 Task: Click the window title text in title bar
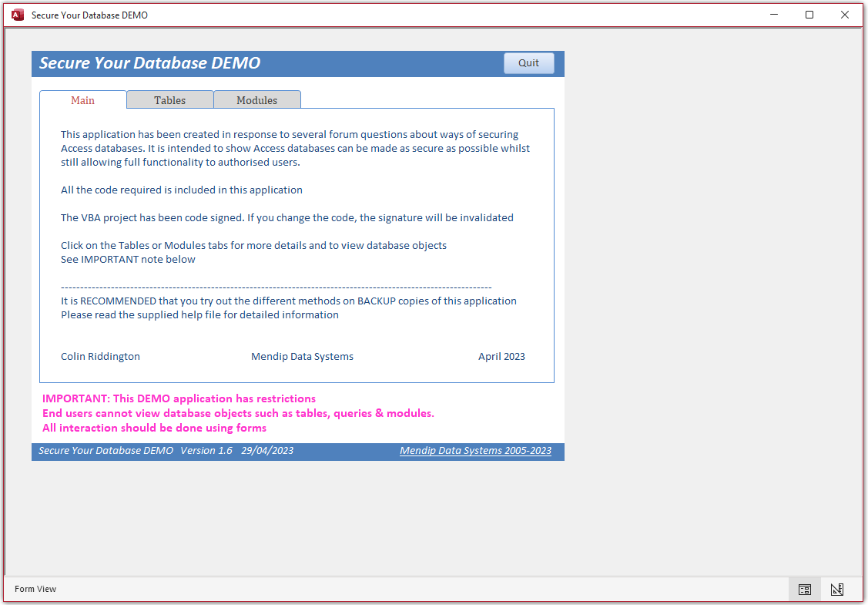(x=89, y=15)
